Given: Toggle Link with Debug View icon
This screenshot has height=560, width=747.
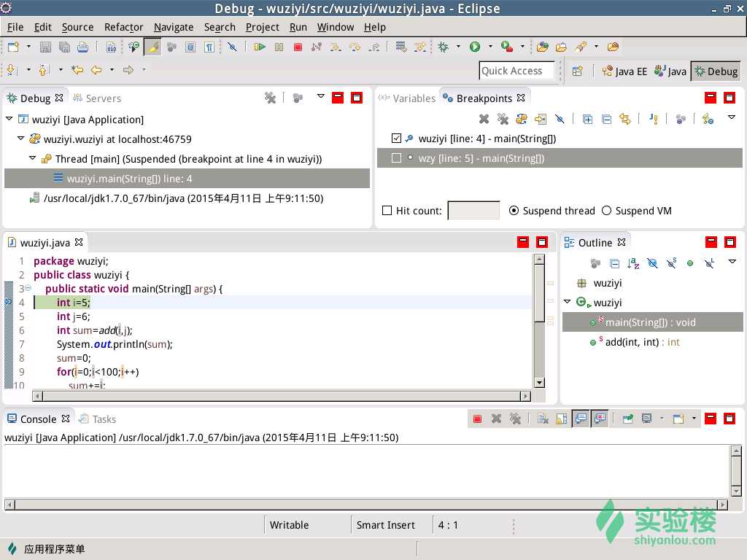Looking at the screenshot, I should 625,119.
